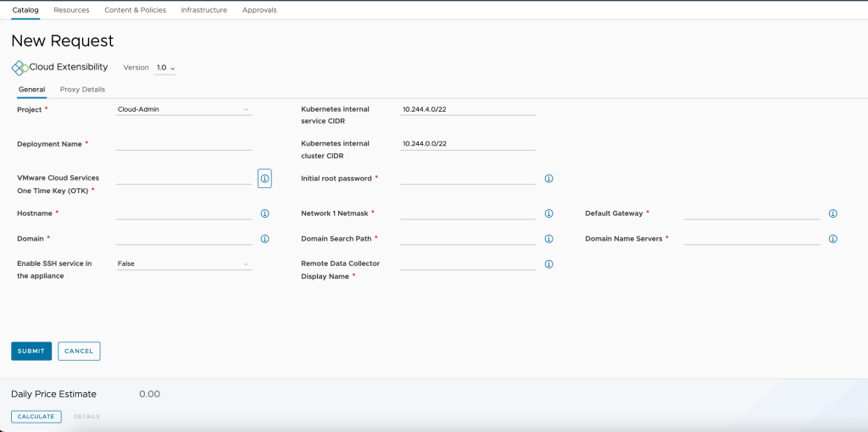Click the Kubernetes internal service CIDR field
Image resolution: width=868 pixels, height=432 pixels.
click(468, 109)
